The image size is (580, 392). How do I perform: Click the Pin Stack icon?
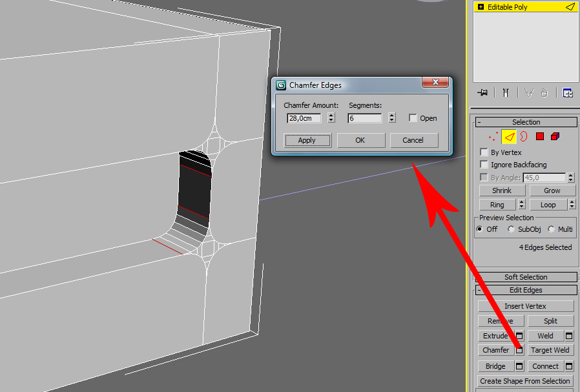(x=482, y=92)
